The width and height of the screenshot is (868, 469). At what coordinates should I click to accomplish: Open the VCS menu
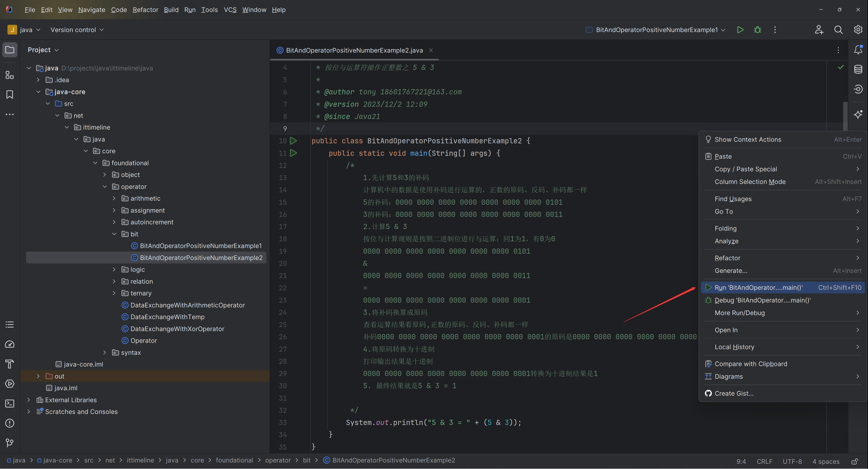230,10
